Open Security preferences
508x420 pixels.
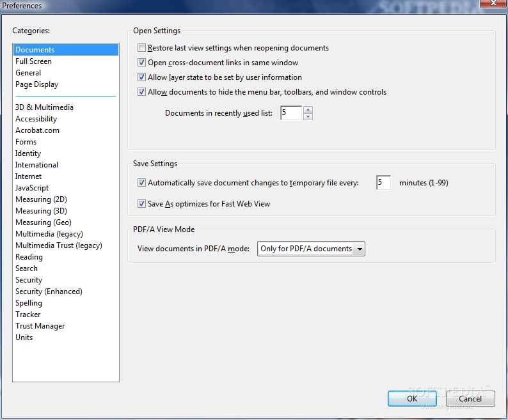(x=66, y=280)
